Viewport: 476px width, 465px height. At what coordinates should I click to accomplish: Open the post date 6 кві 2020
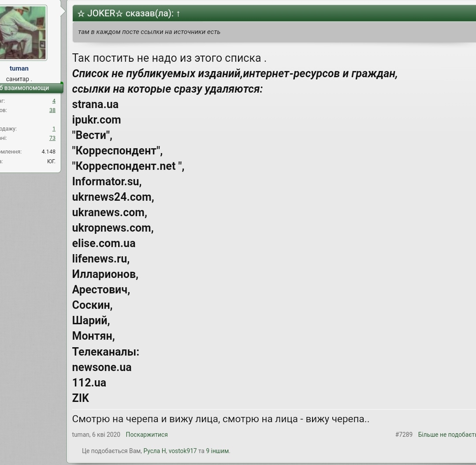(106, 435)
